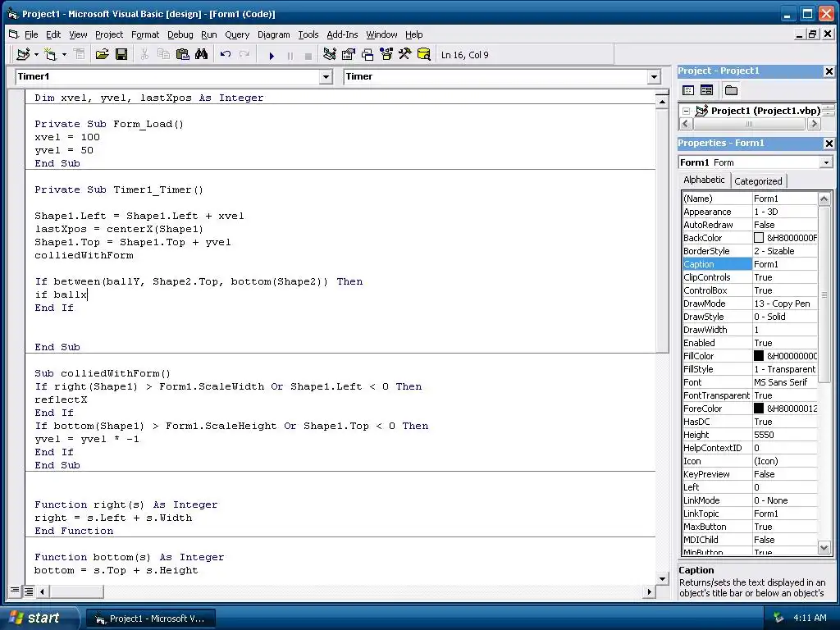This screenshot has height=630, width=840.
Task: Click the FillColor black swatch value
Action: click(759, 356)
